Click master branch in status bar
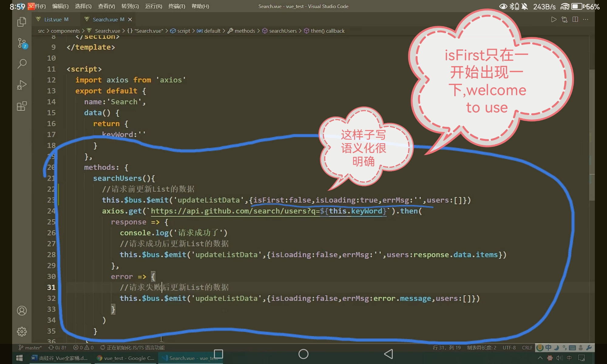The image size is (607, 364). tap(30, 348)
